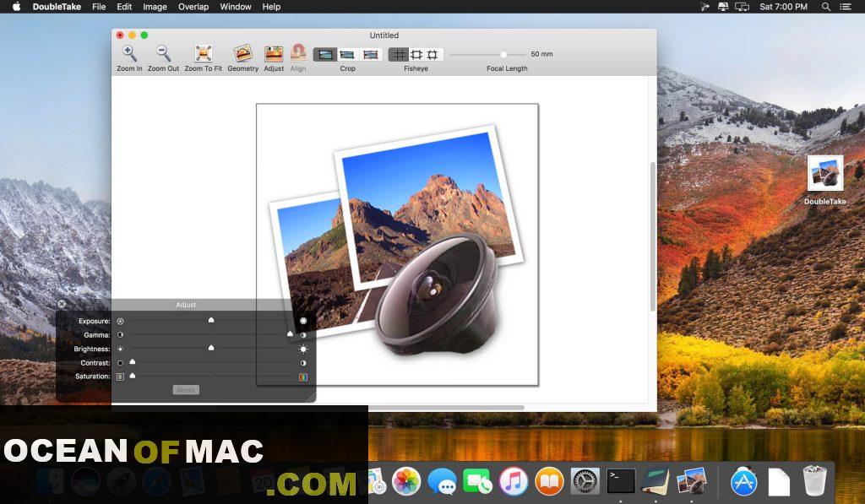This screenshot has width=865, height=504.
Task: Click the Adjust panel resize grip
Action: coord(311,398)
